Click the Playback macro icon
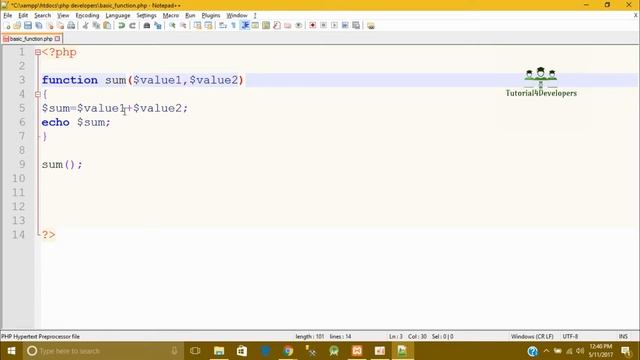The width and height of the screenshot is (640, 360). pos(334,26)
